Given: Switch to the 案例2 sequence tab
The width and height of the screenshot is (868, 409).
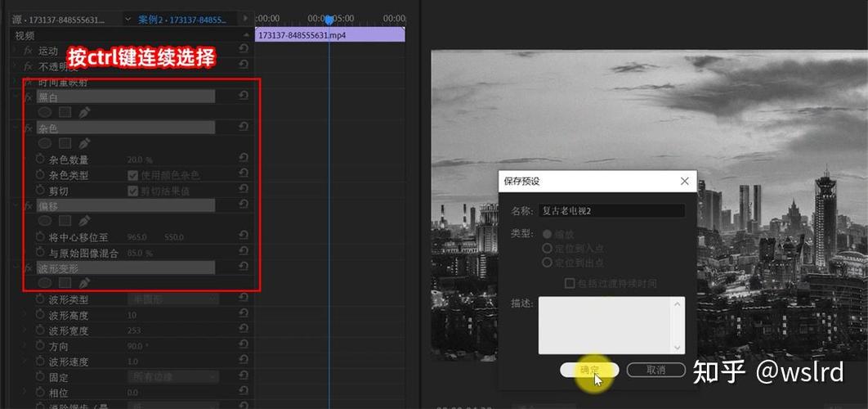Looking at the screenshot, I should point(182,20).
